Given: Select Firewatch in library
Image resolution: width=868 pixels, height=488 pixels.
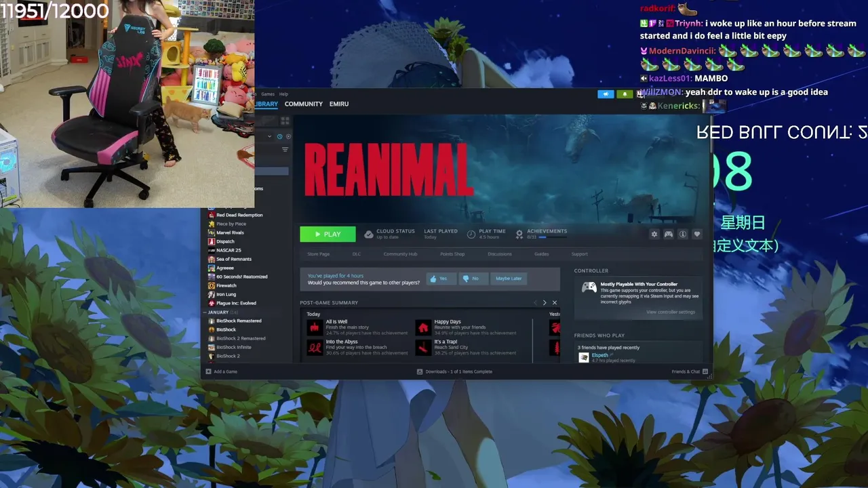Looking at the screenshot, I should [222, 285].
